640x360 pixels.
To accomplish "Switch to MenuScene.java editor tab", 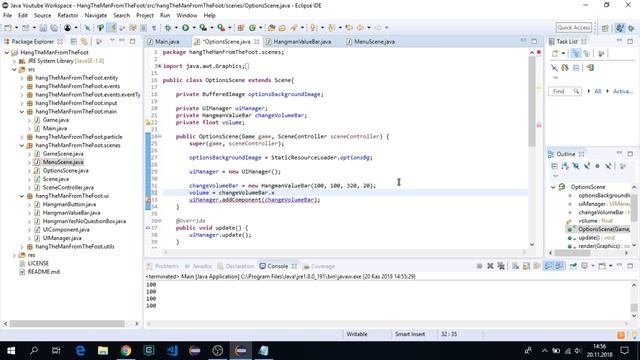I will click(374, 42).
